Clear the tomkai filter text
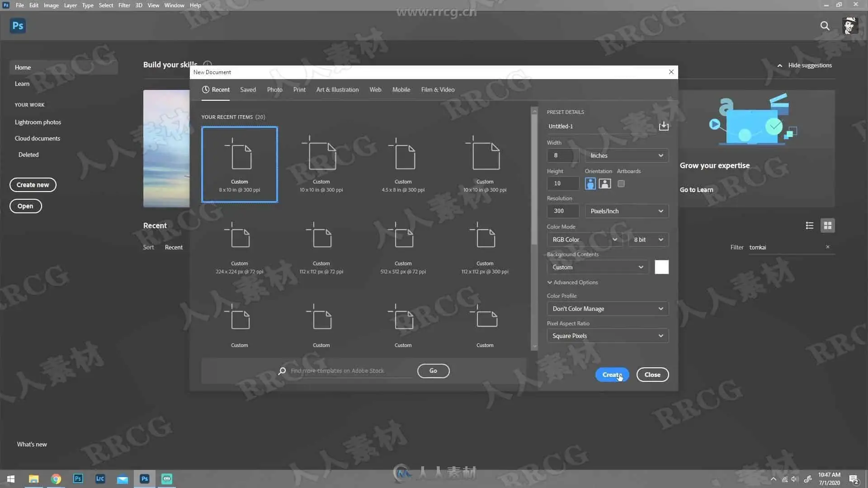868x488 pixels. (x=827, y=247)
